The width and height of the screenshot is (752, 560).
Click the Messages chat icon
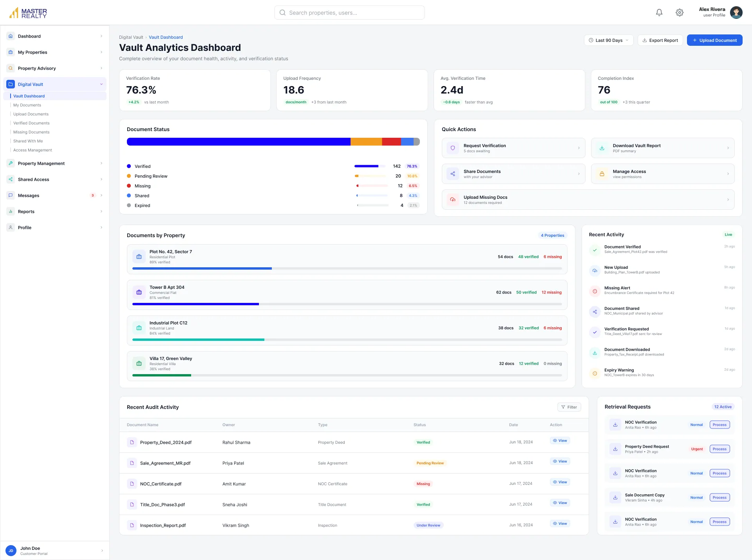click(x=11, y=195)
